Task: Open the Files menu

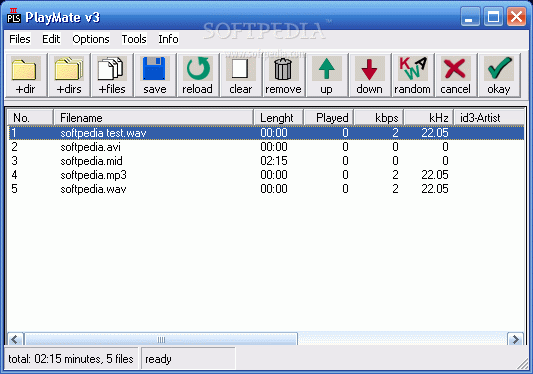Action: [x=20, y=39]
